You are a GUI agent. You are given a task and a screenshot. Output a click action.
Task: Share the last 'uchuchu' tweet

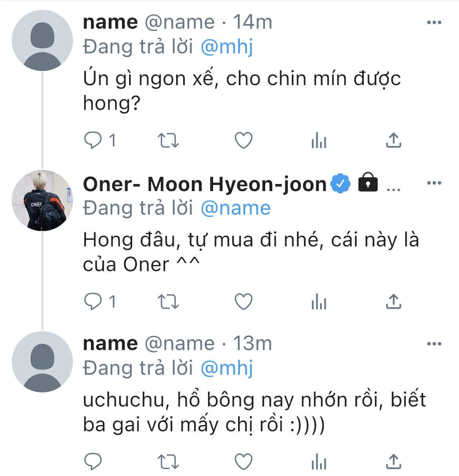393,462
